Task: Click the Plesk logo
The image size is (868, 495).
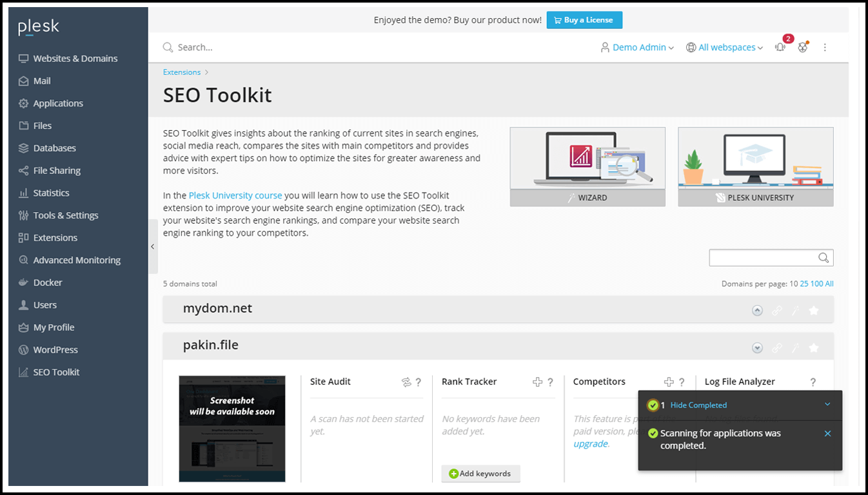Action: (x=39, y=27)
